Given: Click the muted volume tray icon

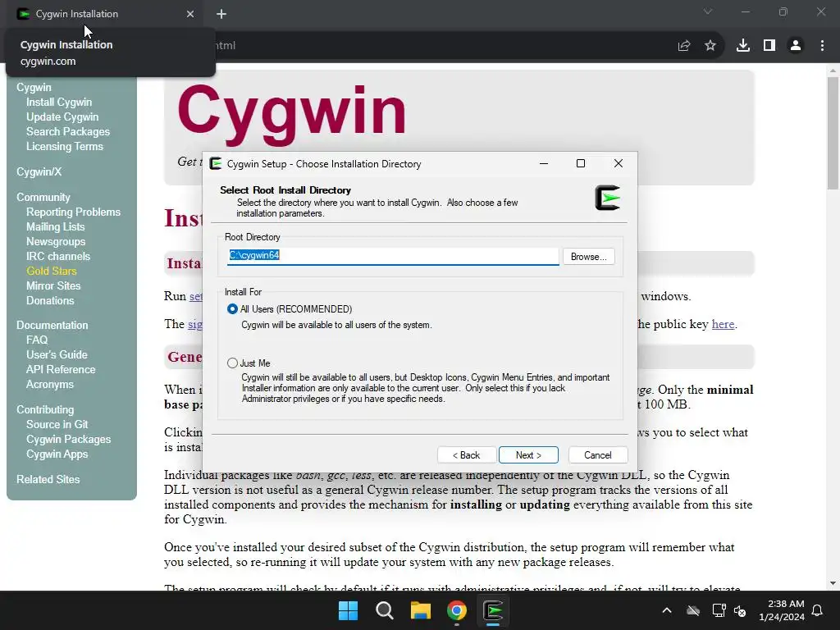Looking at the screenshot, I should click(x=741, y=610).
